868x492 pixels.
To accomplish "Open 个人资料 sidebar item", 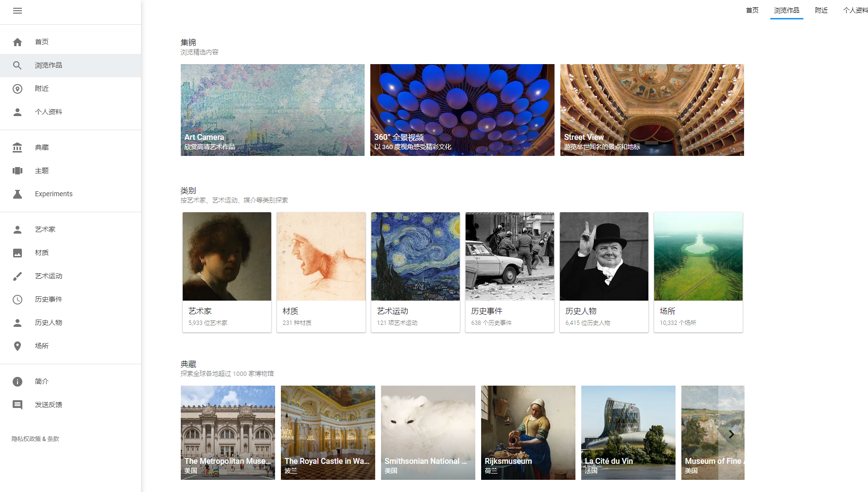I will tap(70, 112).
